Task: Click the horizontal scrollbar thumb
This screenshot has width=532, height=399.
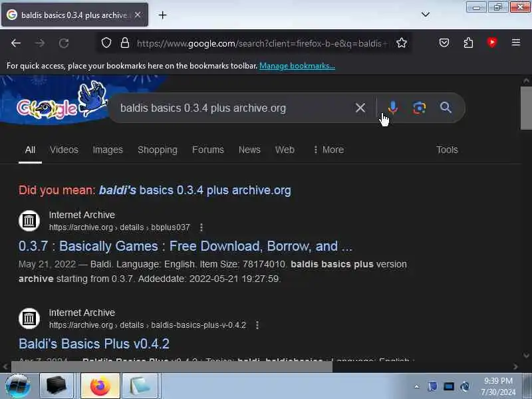Action: coord(172,367)
